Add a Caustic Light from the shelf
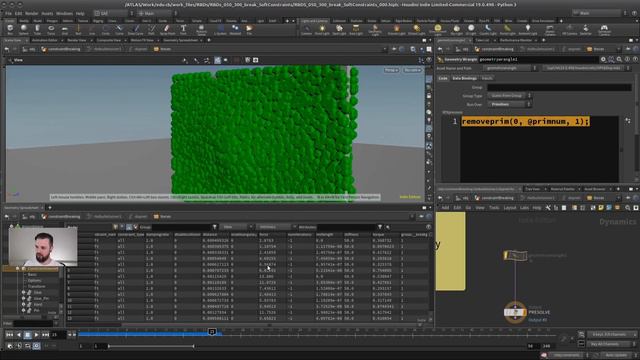The height and width of the screenshot is (360, 640). pos(488,29)
